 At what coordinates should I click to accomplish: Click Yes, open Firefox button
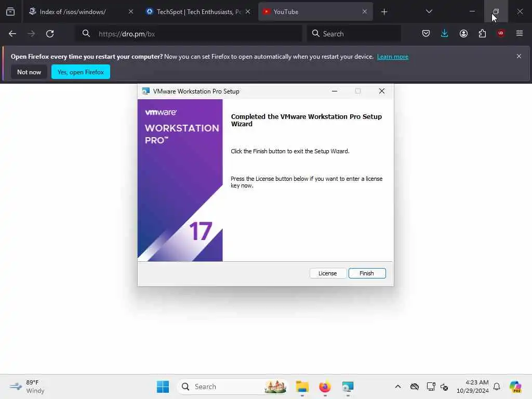[x=81, y=72]
